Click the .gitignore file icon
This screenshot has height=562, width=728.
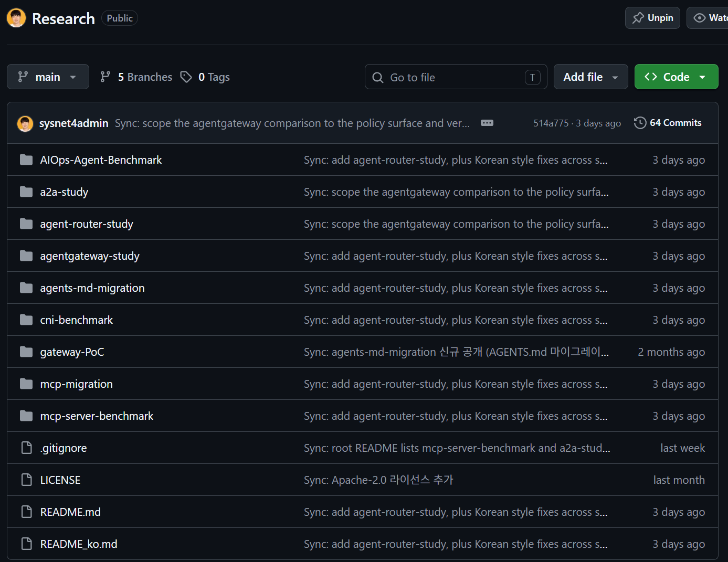point(26,448)
